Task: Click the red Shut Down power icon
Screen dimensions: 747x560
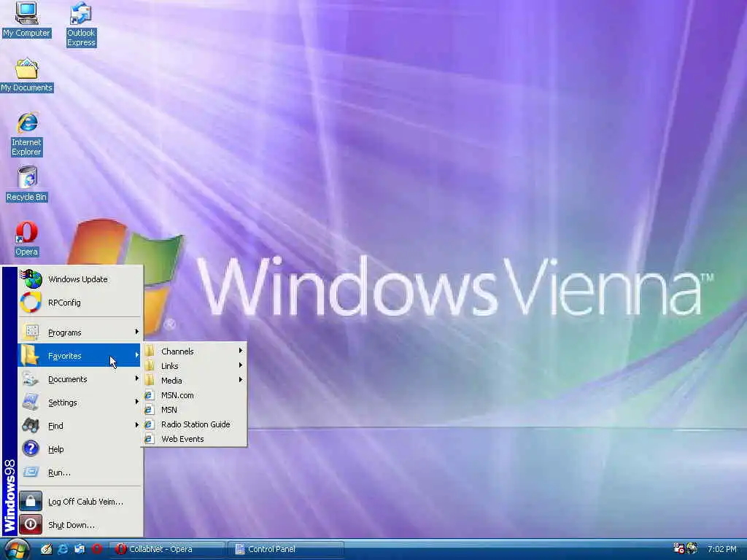Action: [31, 525]
